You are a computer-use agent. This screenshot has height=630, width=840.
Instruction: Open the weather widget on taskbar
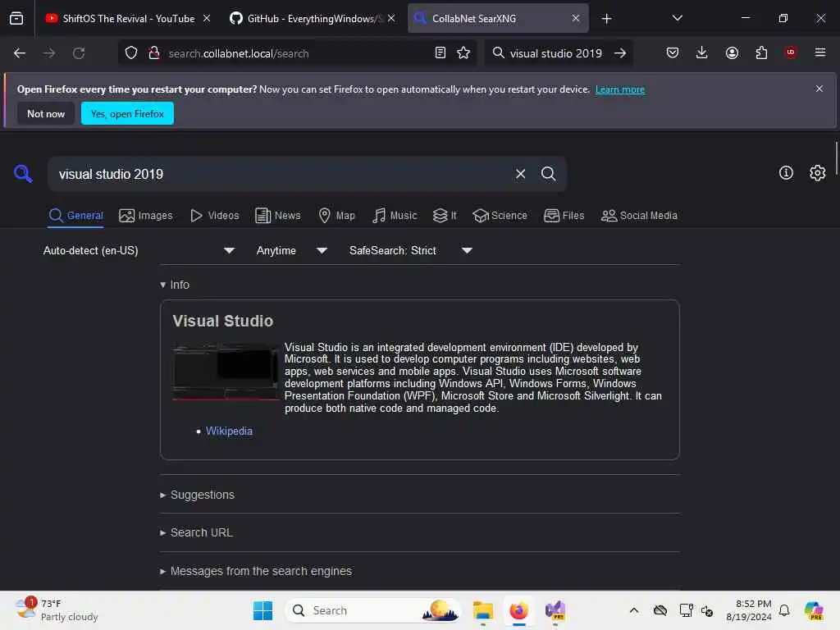pyautogui.click(x=57, y=610)
